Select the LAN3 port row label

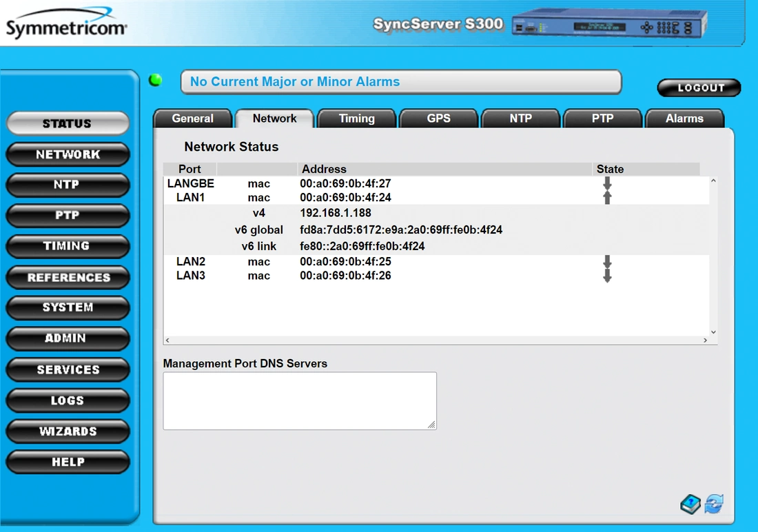tap(190, 276)
